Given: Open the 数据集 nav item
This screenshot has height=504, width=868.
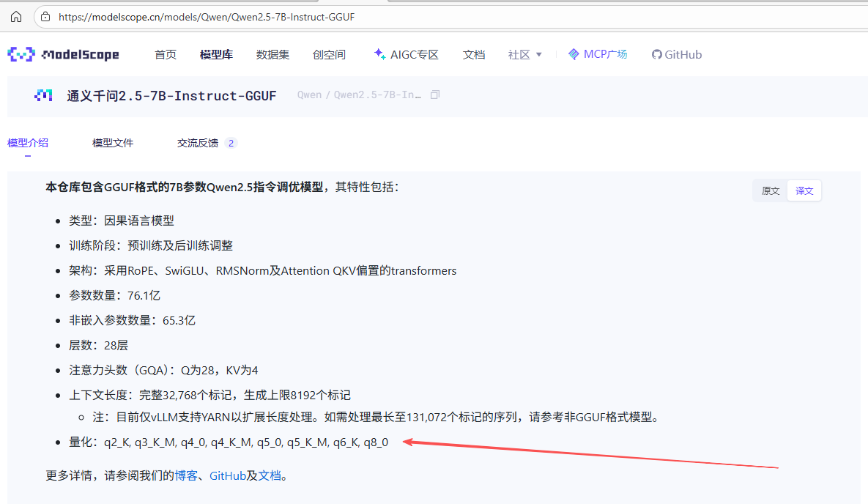Looking at the screenshot, I should click(x=273, y=54).
